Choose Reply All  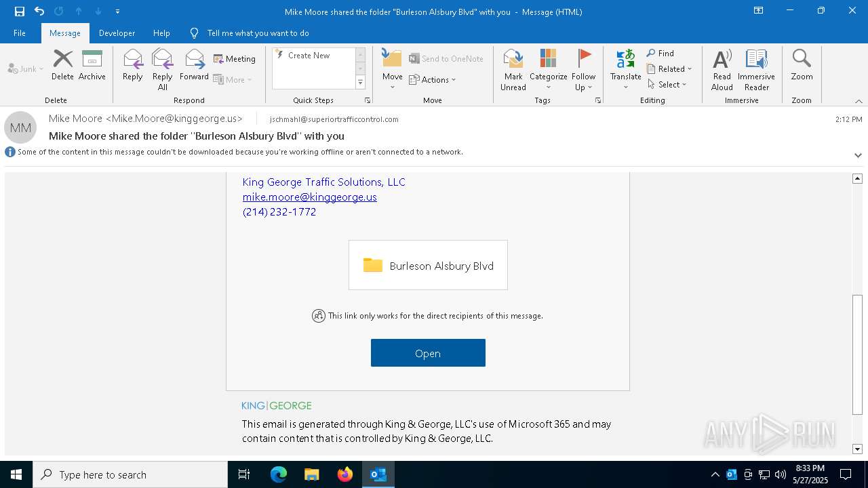163,69
